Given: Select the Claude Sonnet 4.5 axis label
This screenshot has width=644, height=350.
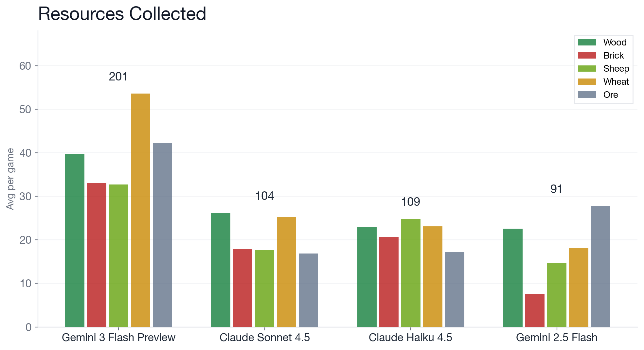Looking at the screenshot, I should tap(264, 338).
